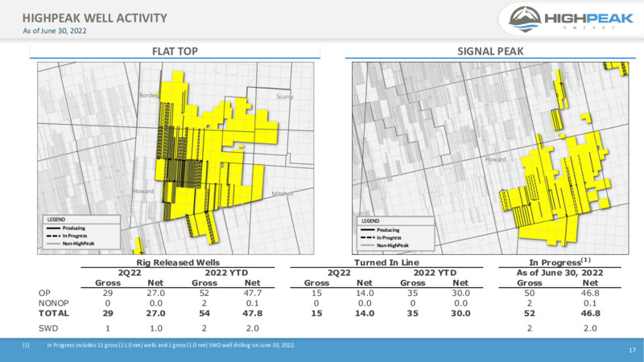Select the "Rig Released Wells" table header
Image resolution: width=644 pixels, height=362 pixels.
tap(178, 263)
